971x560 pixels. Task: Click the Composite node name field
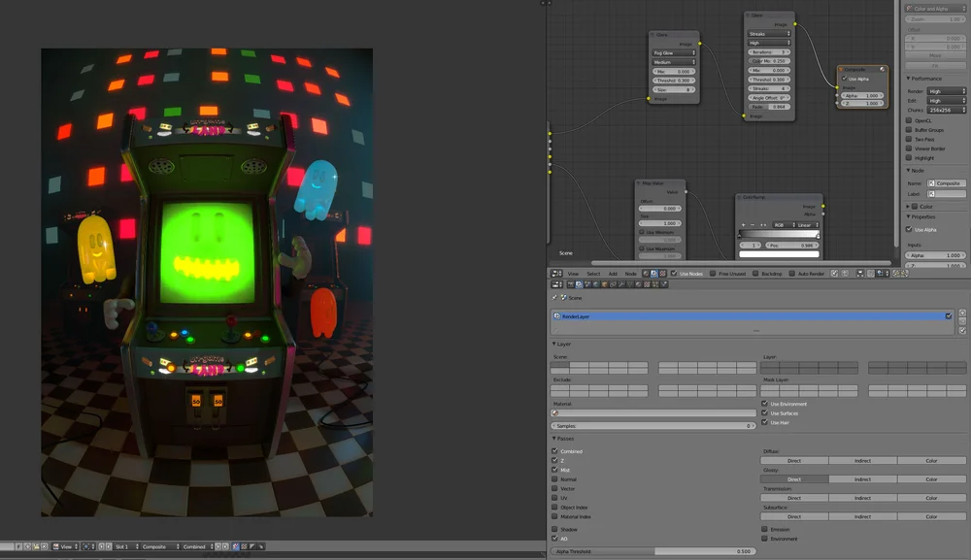(x=947, y=183)
